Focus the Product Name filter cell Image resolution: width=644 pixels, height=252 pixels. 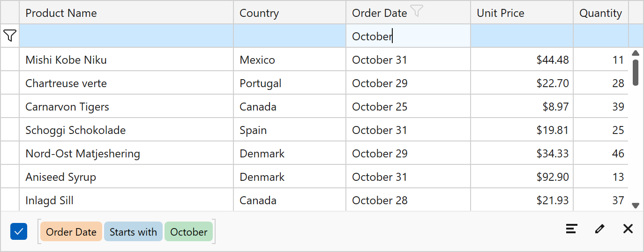(127, 36)
